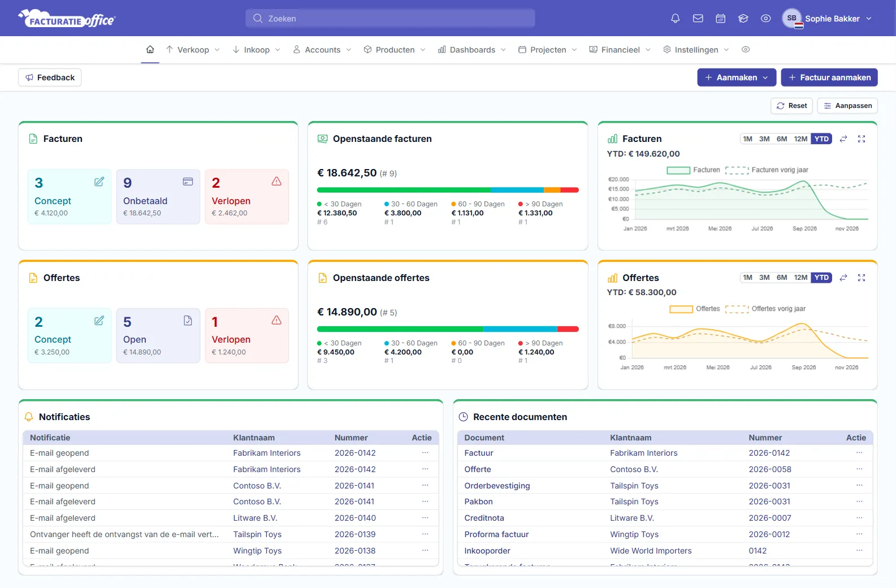The width and height of the screenshot is (896, 588).
Task: Click red segment of Openstaande offertes bar
Action: click(x=568, y=329)
